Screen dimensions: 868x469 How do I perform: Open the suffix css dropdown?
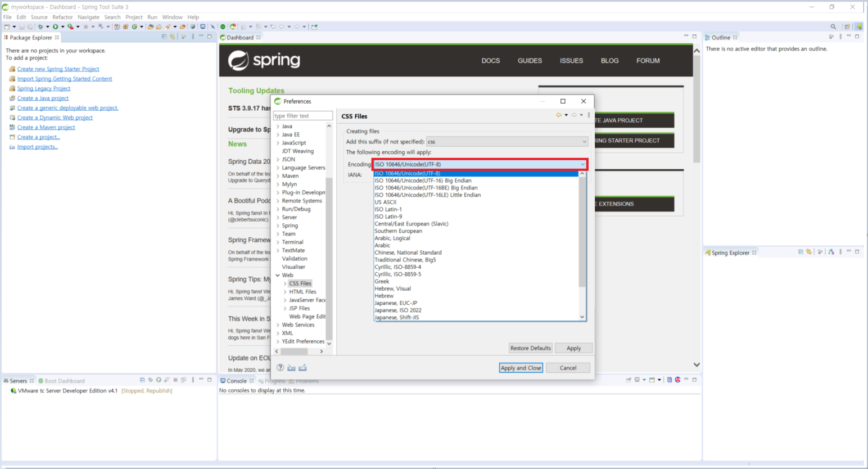[584, 142]
